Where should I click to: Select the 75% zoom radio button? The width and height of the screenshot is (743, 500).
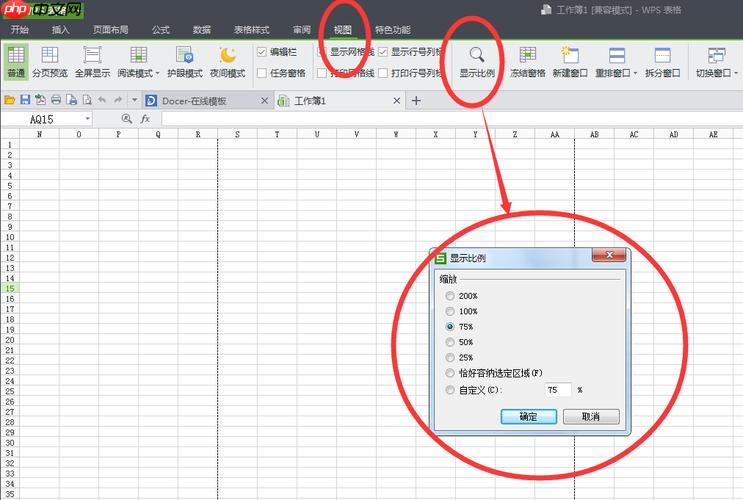pyautogui.click(x=450, y=327)
